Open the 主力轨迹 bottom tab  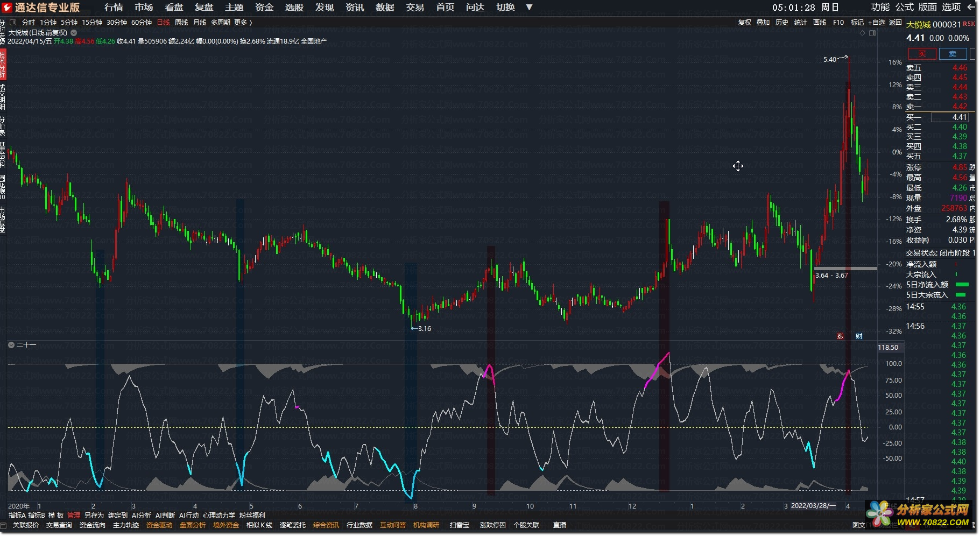click(x=126, y=525)
